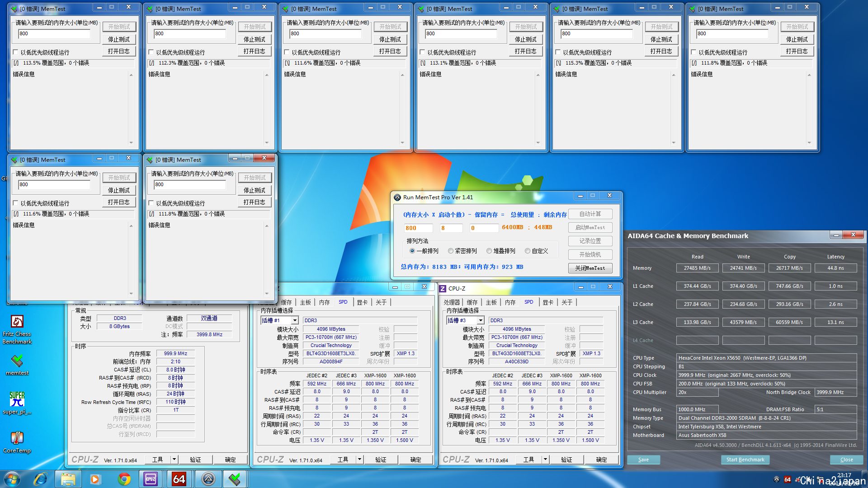The image size is (868, 488).
Task: Enable low priority in the 113.1% MemTest window
Action: [x=423, y=52]
